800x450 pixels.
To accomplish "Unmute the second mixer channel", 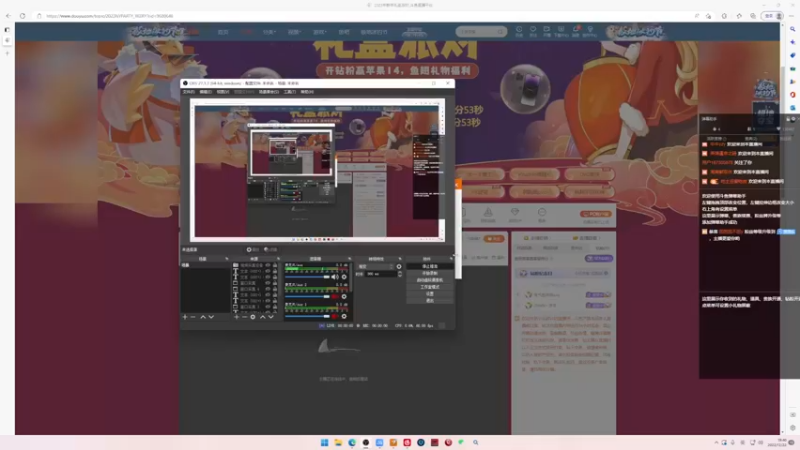I will 335,296.
